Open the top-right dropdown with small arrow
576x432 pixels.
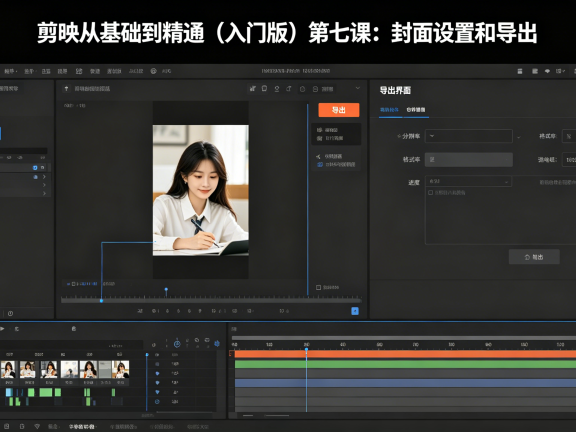point(561,71)
